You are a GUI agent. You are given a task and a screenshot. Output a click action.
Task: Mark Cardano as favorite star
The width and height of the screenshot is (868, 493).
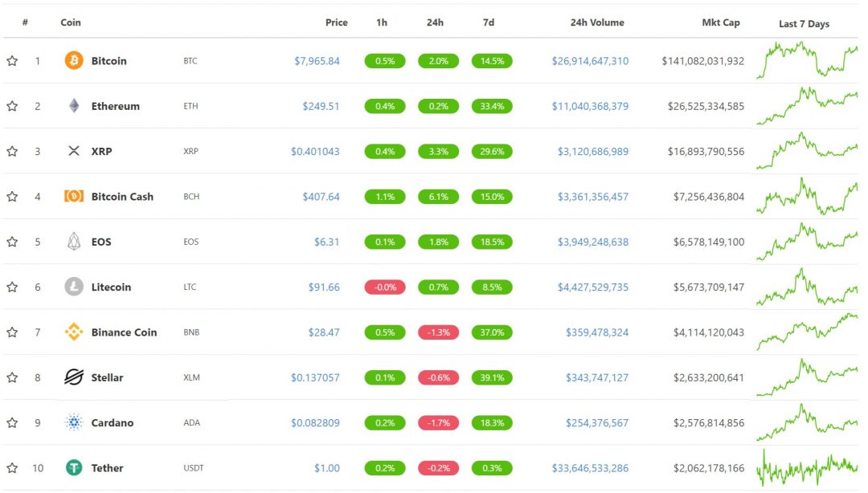tap(12, 422)
